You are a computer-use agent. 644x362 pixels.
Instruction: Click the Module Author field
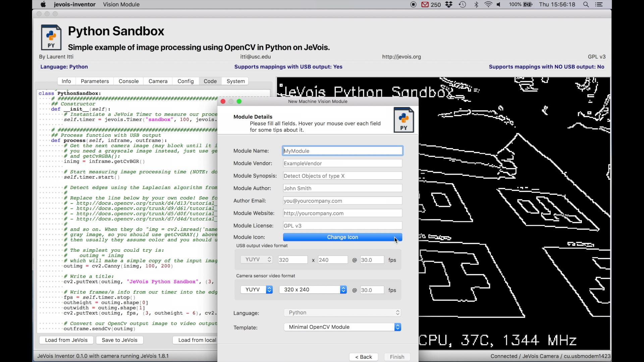tap(342, 188)
